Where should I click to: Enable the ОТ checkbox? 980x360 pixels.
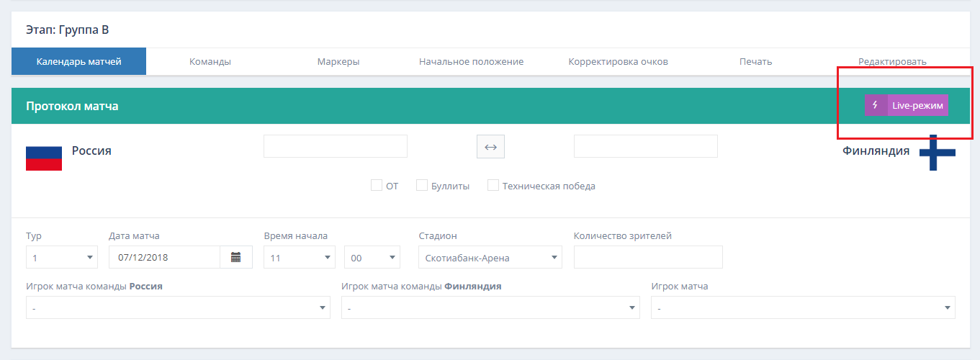click(377, 185)
